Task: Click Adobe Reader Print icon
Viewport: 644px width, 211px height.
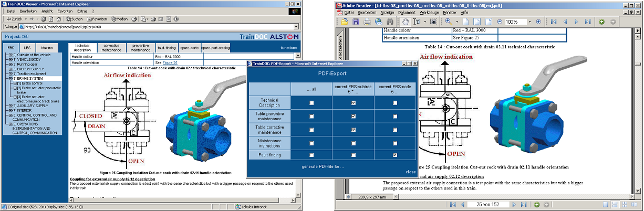Action: tap(367, 22)
